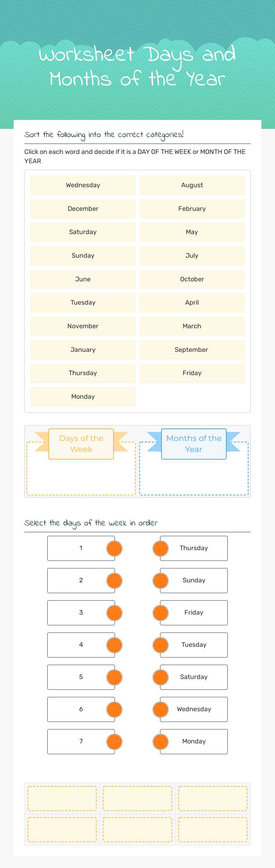Click the September word tile
This screenshot has width=275, height=868.
(x=192, y=350)
